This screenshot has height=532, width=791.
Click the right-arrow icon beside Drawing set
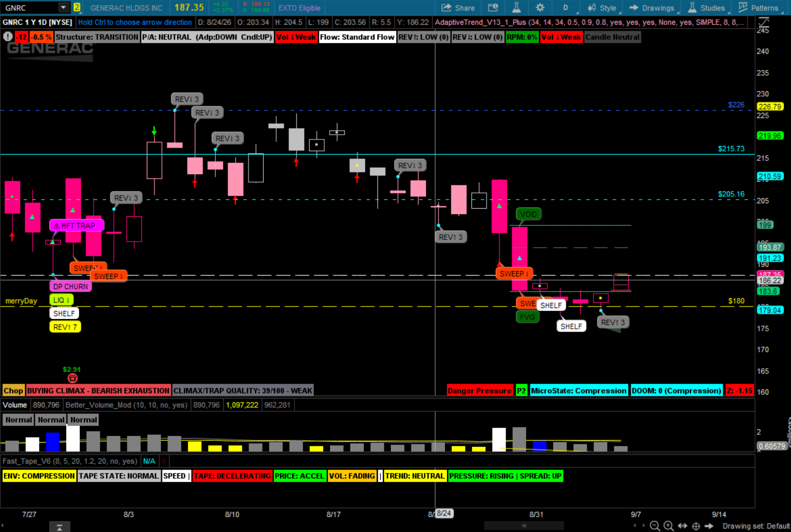[x=709, y=526]
